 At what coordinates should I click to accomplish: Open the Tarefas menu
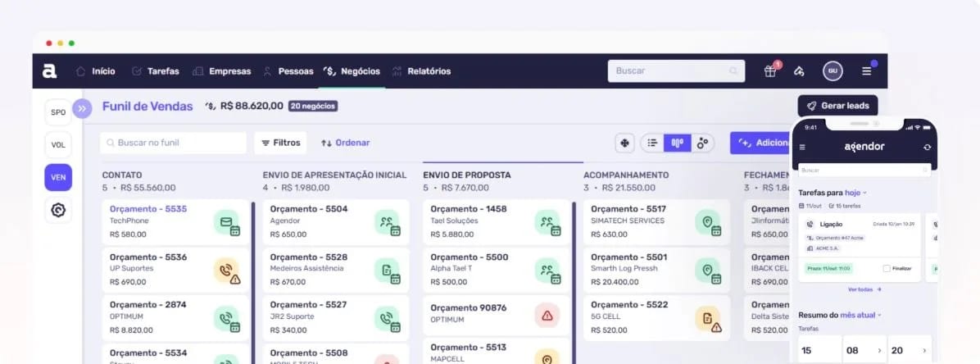156,71
